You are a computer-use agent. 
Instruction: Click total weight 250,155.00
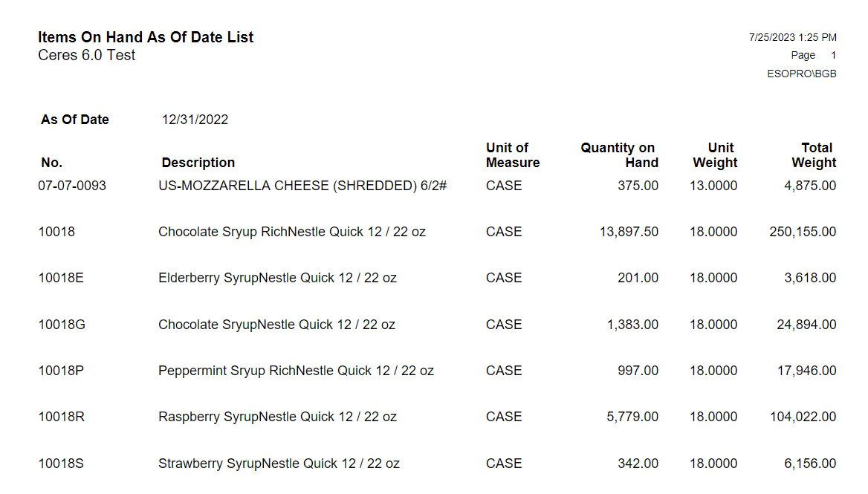click(803, 232)
